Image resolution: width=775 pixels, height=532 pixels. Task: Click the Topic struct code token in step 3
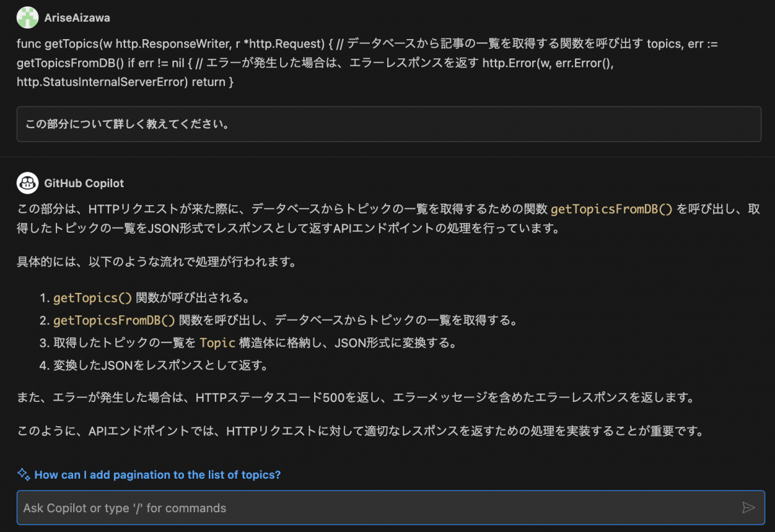point(217,342)
